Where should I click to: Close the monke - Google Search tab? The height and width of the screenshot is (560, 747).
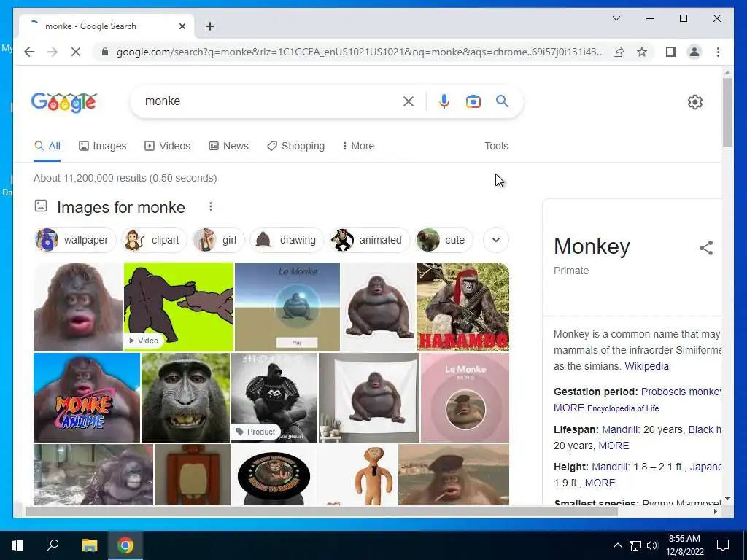tap(182, 26)
